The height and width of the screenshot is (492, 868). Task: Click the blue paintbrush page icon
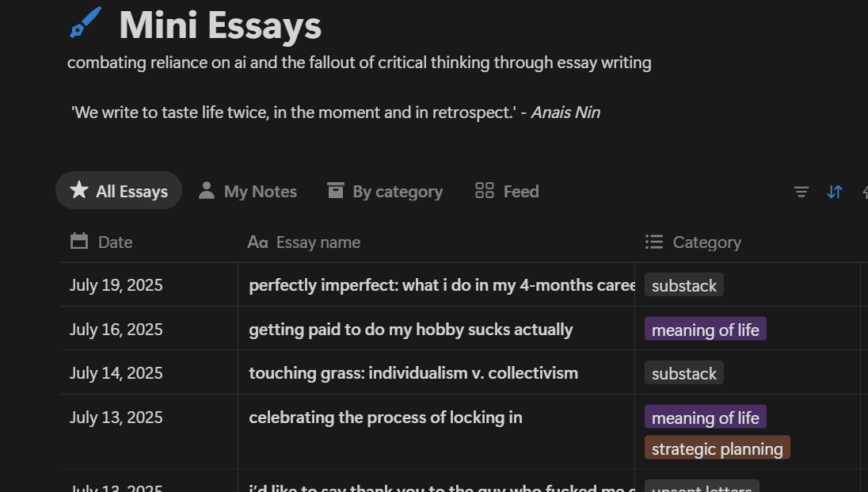tap(86, 22)
